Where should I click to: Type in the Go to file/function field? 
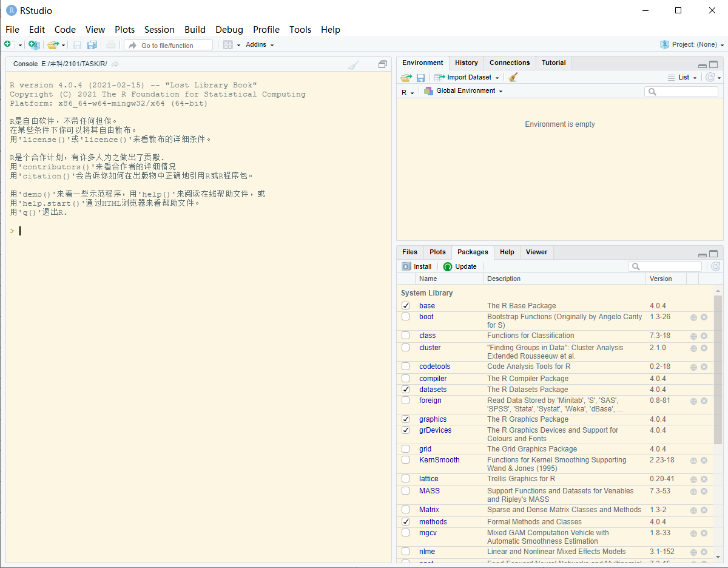[x=168, y=44]
